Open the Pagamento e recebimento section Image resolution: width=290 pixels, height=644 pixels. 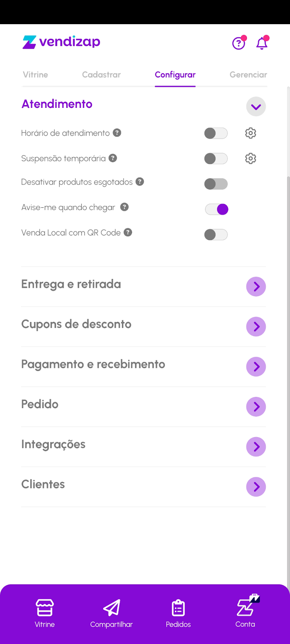tap(256, 367)
